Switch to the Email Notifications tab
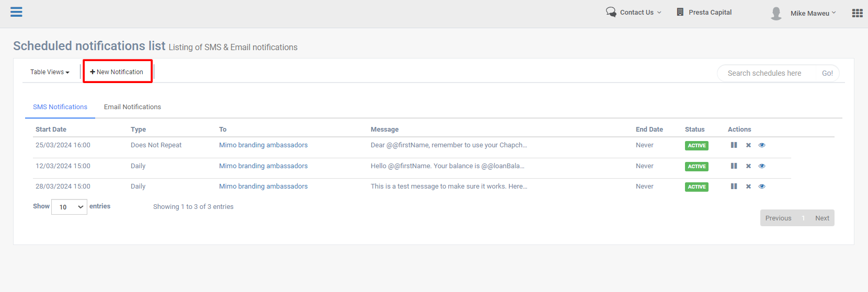 point(132,107)
